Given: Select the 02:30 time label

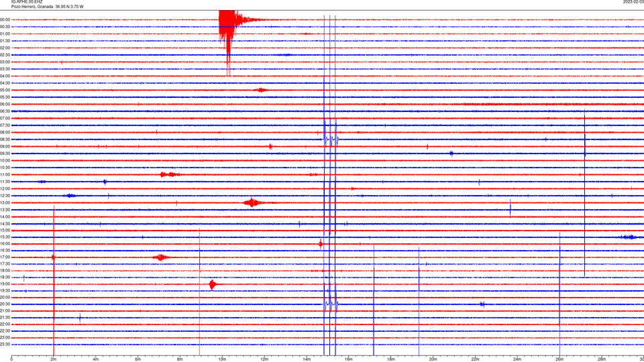Looking at the screenshot, I should pos(5,55).
